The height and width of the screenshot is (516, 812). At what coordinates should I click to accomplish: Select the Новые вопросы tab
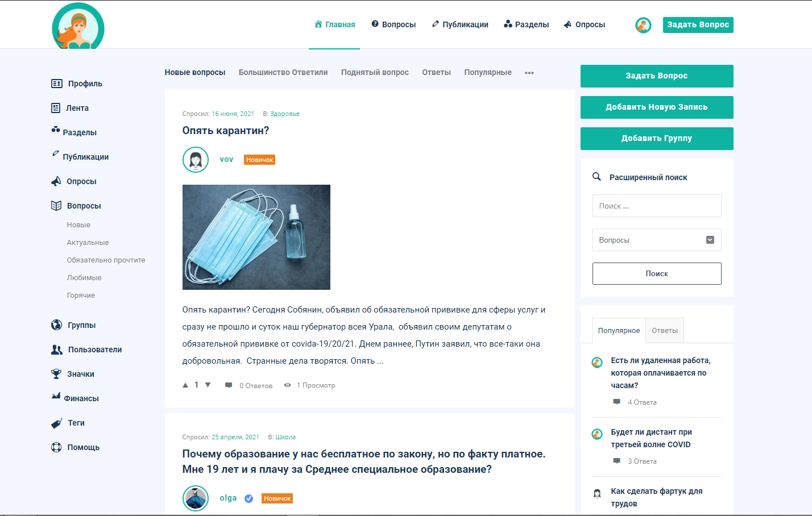(x=195, y=72)
